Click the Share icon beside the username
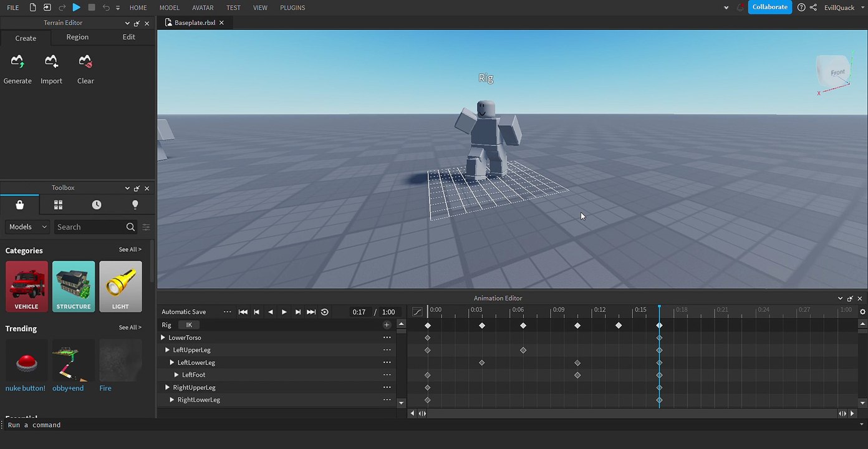The width and height of the screenshot is (868, 449). (813, 7)
